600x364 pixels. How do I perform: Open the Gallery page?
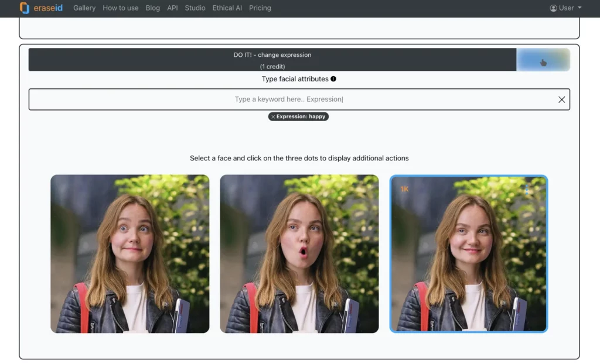84,8
